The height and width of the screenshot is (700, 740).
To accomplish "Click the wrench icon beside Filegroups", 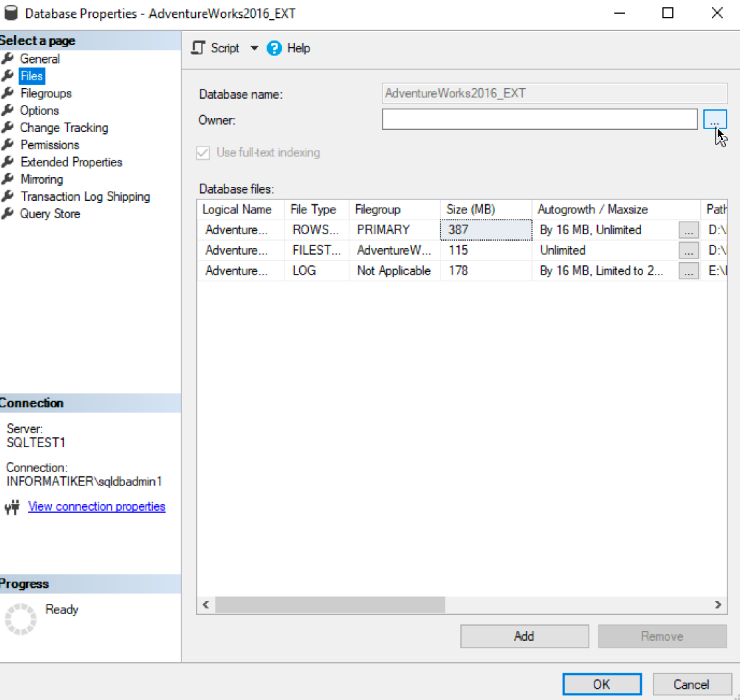I will coord(7,93).
